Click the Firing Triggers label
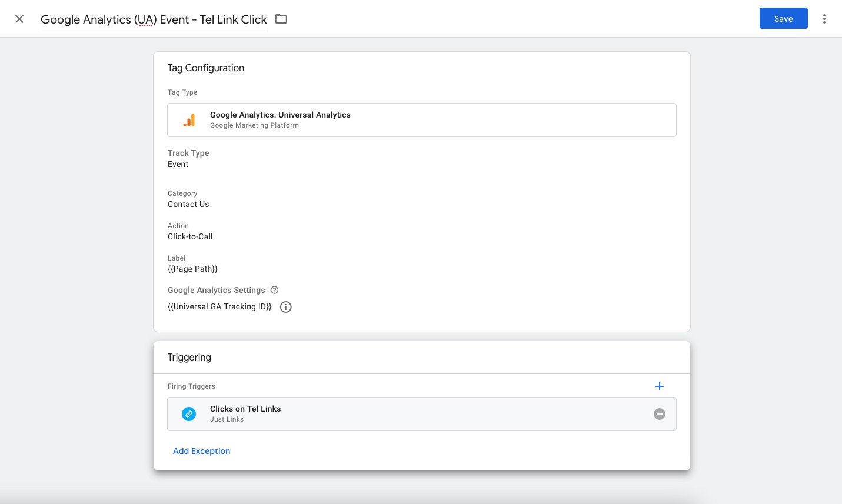The width and height of the screenshot is (842, 504). 191,386
